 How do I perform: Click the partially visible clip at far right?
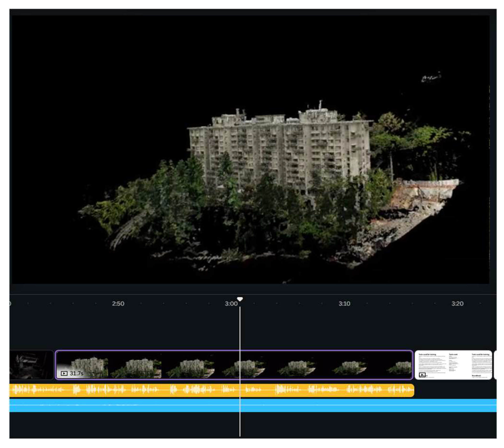[x=495, y=365]
